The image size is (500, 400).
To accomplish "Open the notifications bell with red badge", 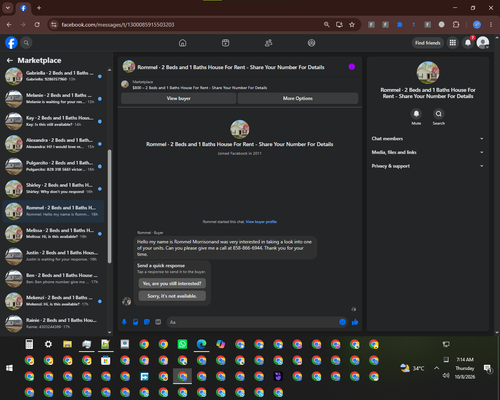I will [468, 43].
